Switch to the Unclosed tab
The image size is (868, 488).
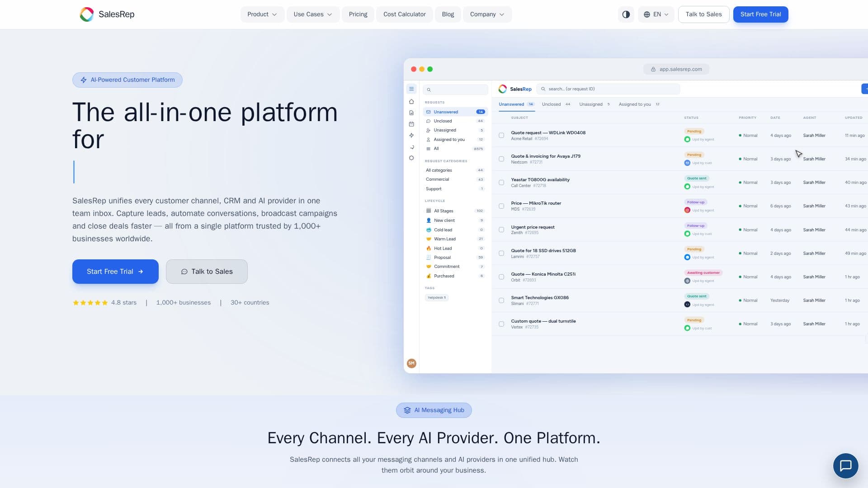click(556, 104)
